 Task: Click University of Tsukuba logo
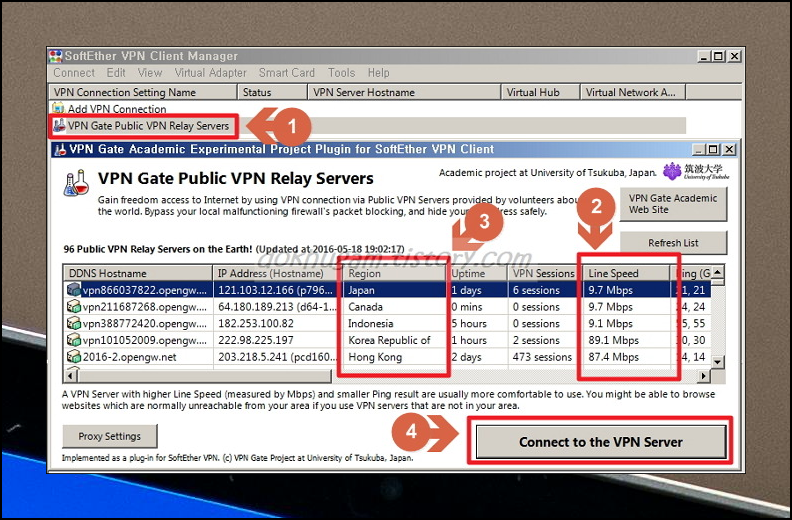(x=696, y=171)
